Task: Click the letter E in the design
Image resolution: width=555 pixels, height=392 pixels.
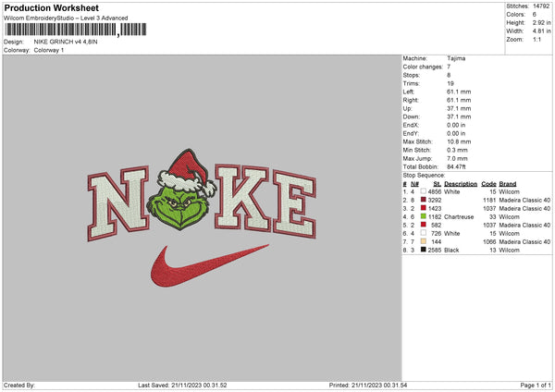Action: click(294, 204)
